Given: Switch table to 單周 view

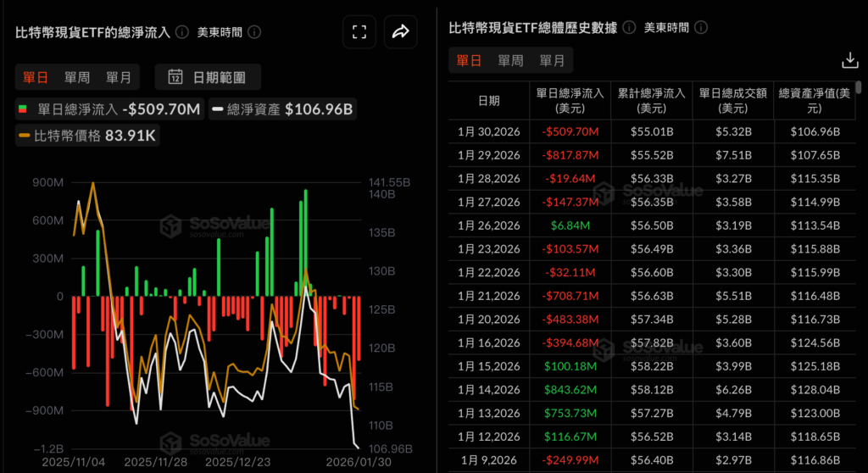Looking at the screenshot, I should click(510, 60).
